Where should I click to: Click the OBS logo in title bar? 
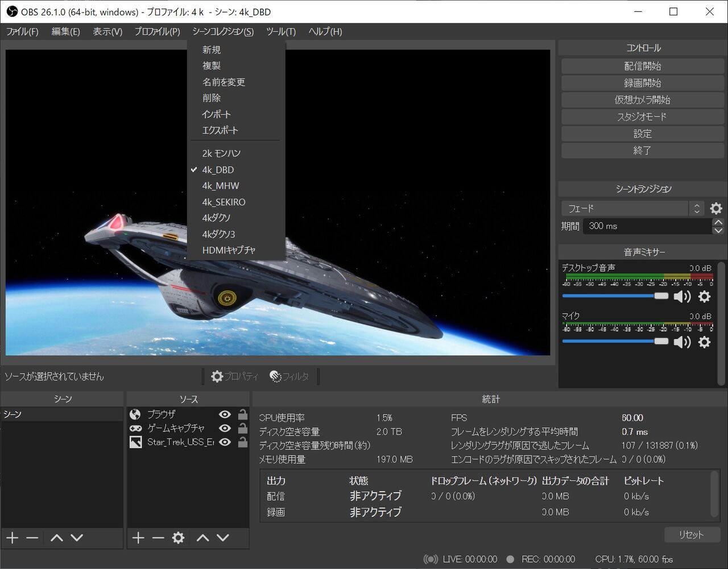coord(11,11)
